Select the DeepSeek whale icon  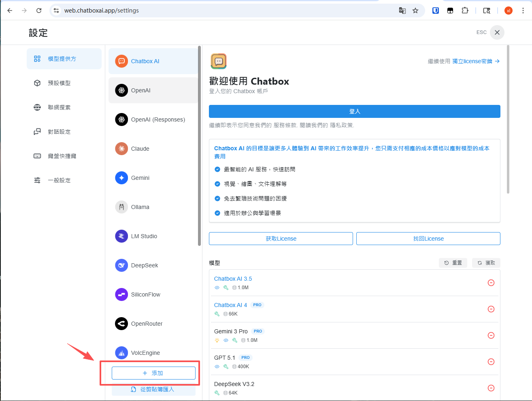[121, 265]
